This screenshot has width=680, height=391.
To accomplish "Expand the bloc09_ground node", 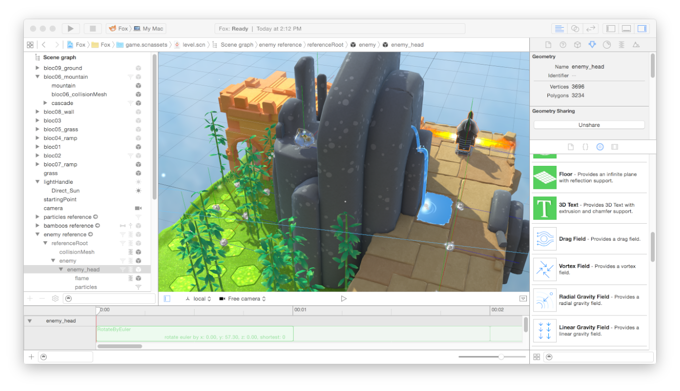I will (x=37, y=68).
